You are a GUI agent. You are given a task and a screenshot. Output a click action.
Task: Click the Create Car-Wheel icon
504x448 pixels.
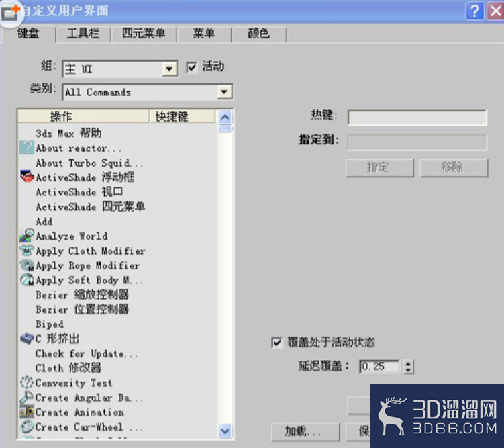click(x=27, y=427)
